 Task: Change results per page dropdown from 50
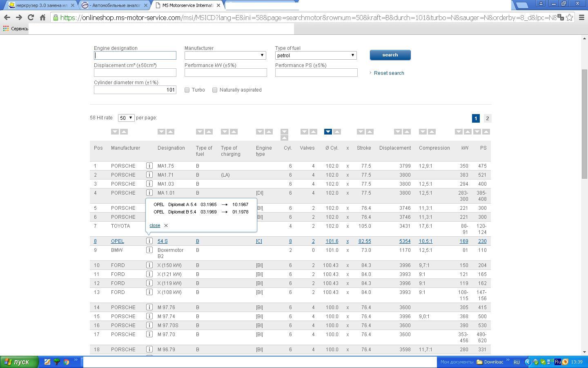tap(126, 118)
